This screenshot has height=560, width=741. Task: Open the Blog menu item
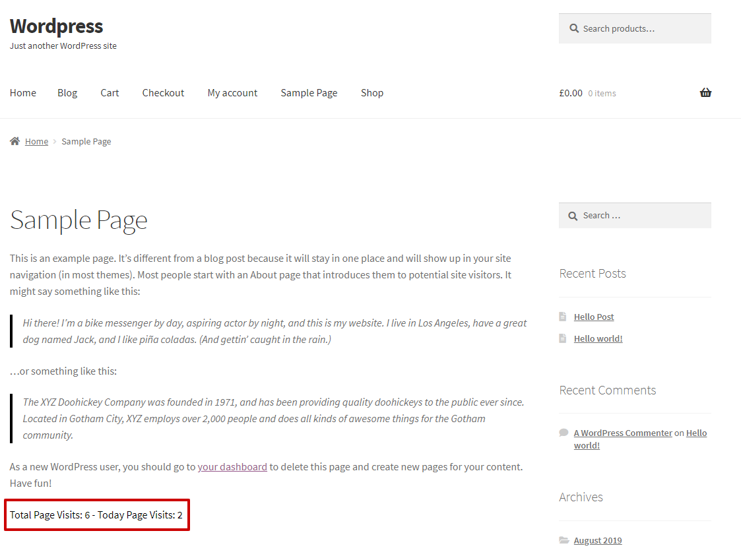pyautogui.click(x=67, y=93)
